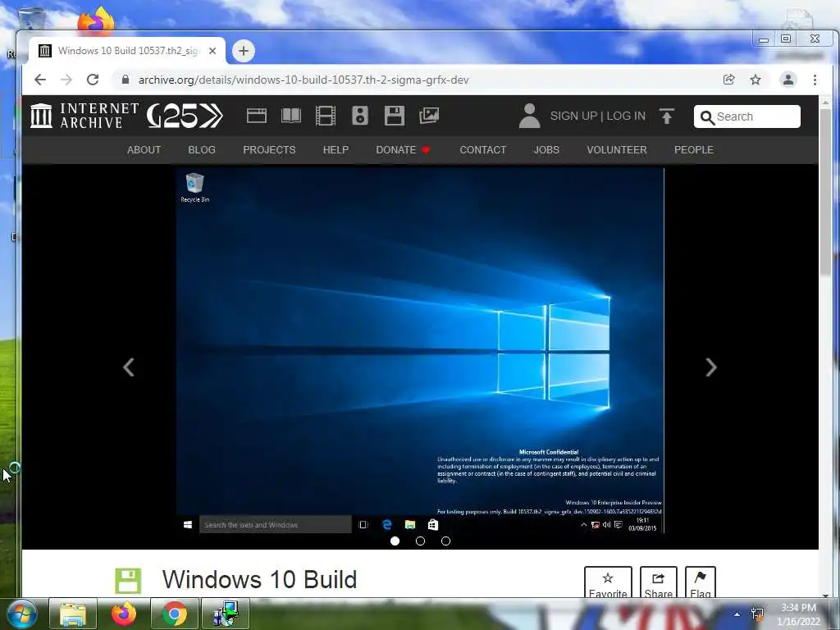Open the Video film strip icon
Screen dimensions: 840x630
tap(325, 116)
